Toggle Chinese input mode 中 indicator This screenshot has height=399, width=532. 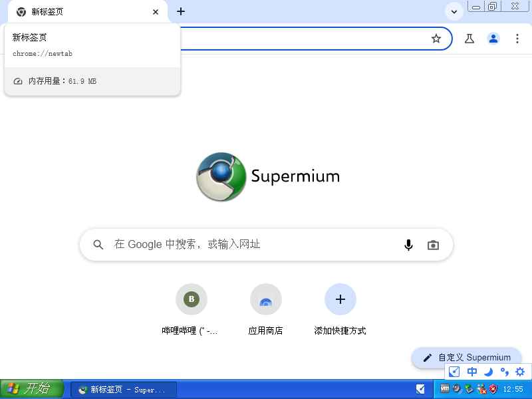pos(472,372)
